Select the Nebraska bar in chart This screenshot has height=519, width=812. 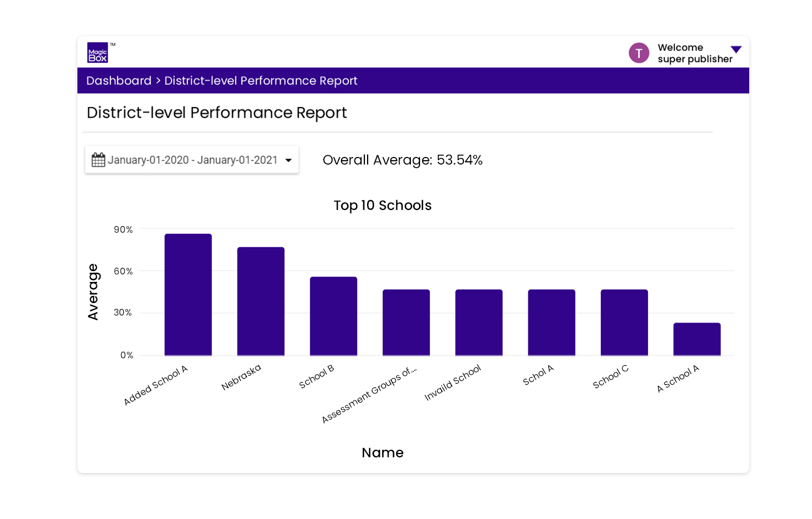pyautogui.click(x=261, y=301)
